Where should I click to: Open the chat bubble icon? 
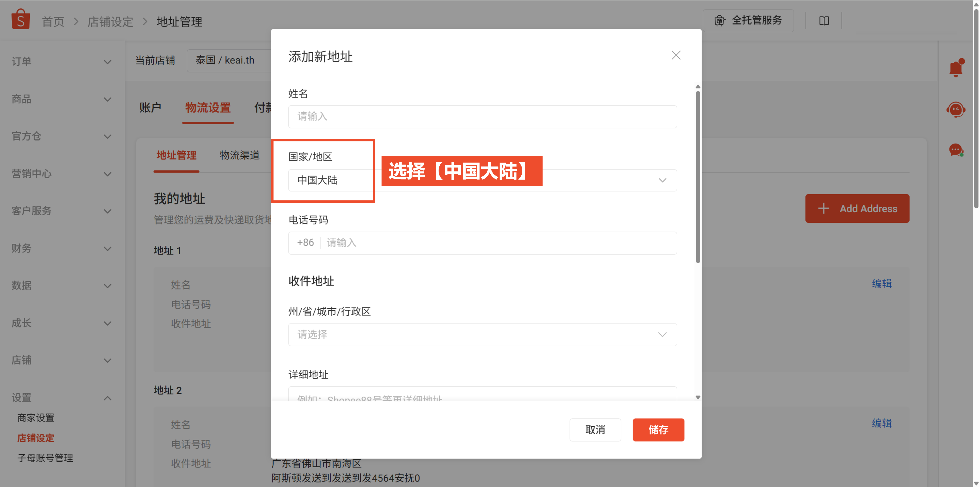point(956,150)
